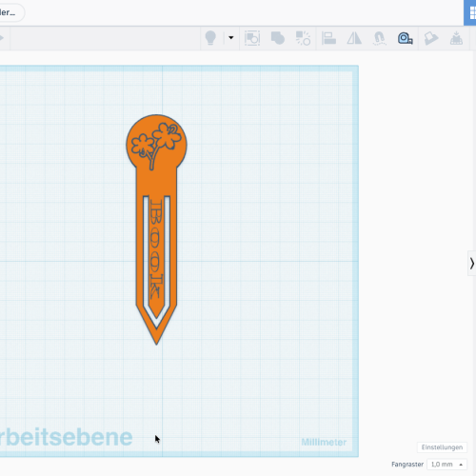
Task: Click the Ungroup shapes icon
Action: pyautogui.click(x=303, y=38)
